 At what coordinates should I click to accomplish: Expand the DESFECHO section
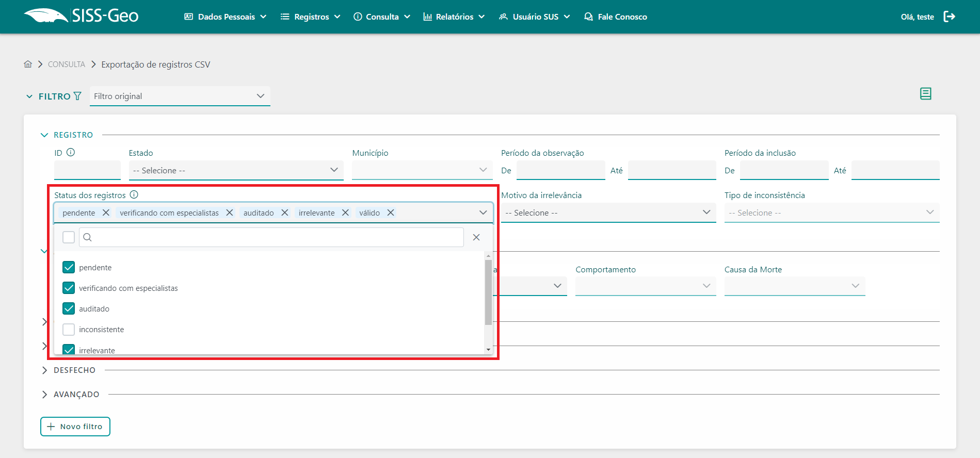click(x=74, y=370)
